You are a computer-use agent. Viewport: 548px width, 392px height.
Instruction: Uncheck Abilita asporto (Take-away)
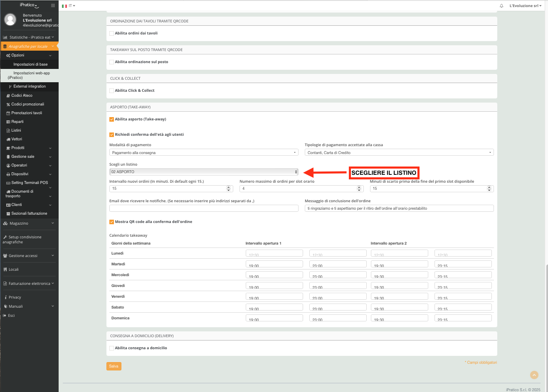tap(111, 119)
